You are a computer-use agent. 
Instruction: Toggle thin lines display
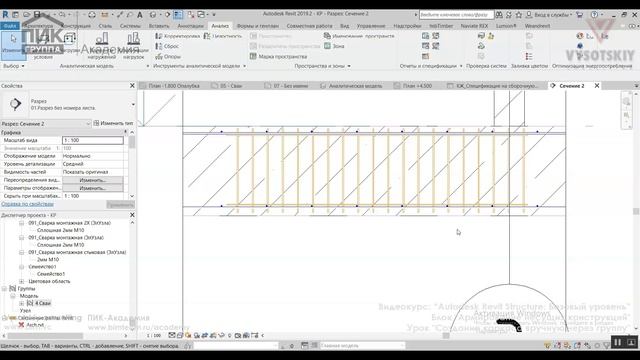point(178,15)
